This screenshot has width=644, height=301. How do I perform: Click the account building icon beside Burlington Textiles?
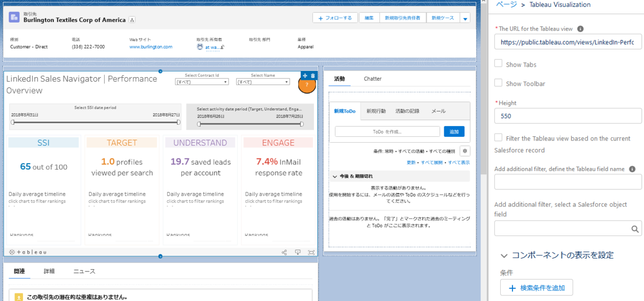pos(14,17)
